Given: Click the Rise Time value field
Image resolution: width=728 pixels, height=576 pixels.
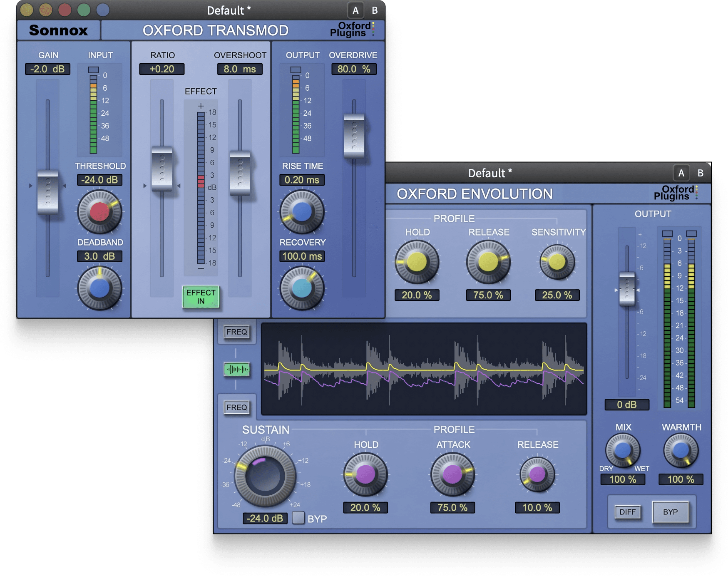Looking at the screenshot, I should (302, 180).
